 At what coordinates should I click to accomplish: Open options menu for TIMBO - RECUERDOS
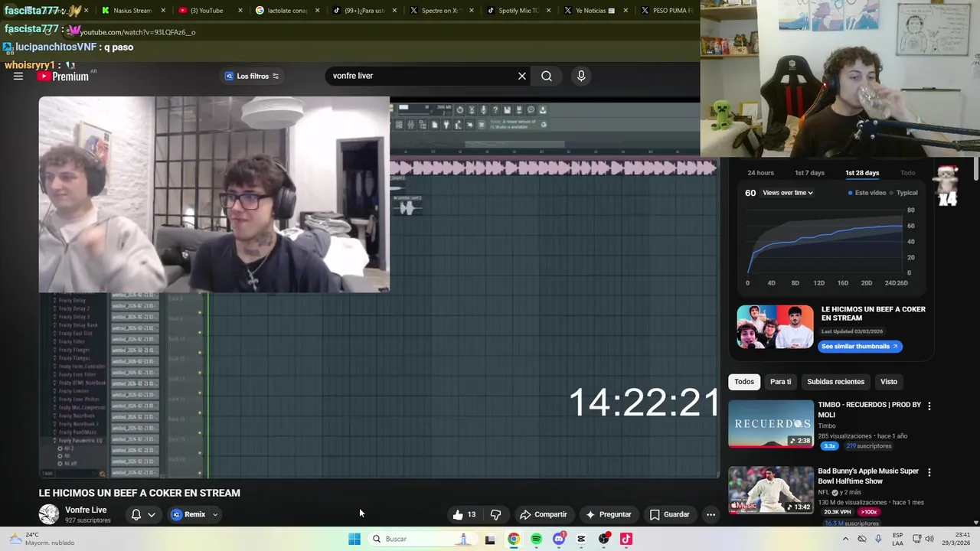[929, 406]
